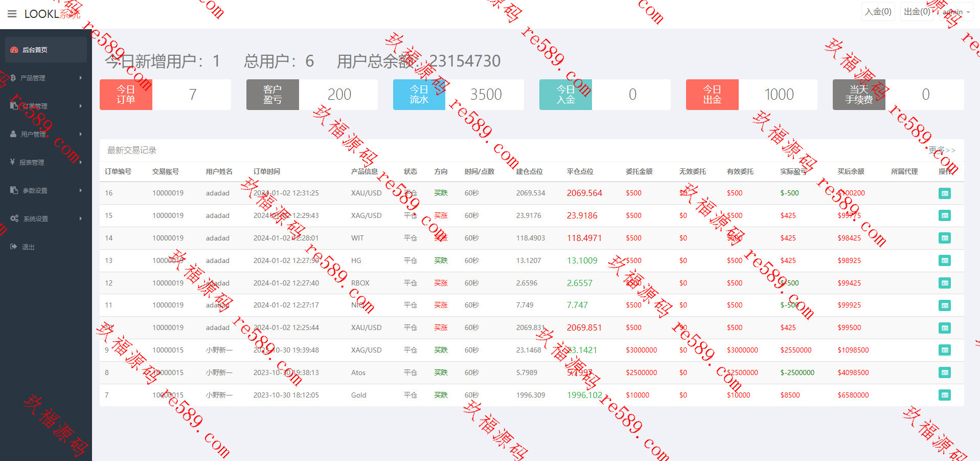This screenshot has height=461, width=980.
Task: Toggle the hamburger sidebar menu icon
Action: (12, 14)
